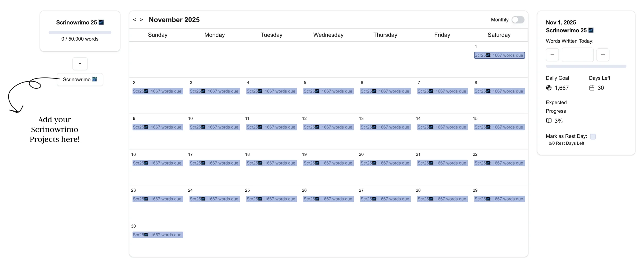
Task: Decrease words written with minus button
Action: point(552,55)
